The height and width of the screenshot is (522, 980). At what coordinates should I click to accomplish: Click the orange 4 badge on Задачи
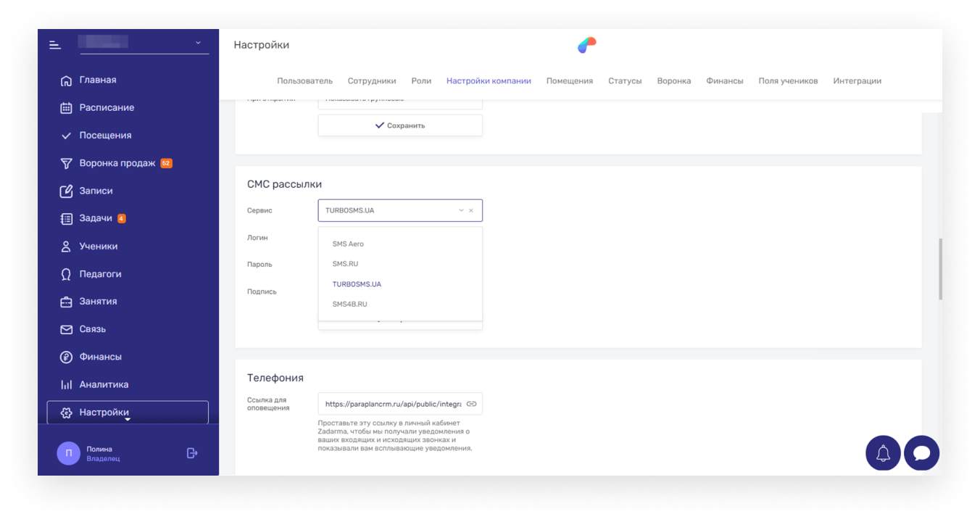click(x=121, y=218)
